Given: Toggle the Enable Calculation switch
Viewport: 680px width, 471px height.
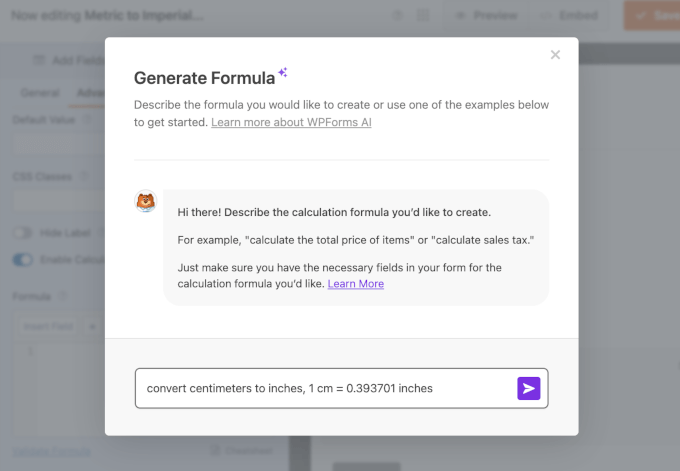Looking at the screenshot, I should [x=22, y=260].
